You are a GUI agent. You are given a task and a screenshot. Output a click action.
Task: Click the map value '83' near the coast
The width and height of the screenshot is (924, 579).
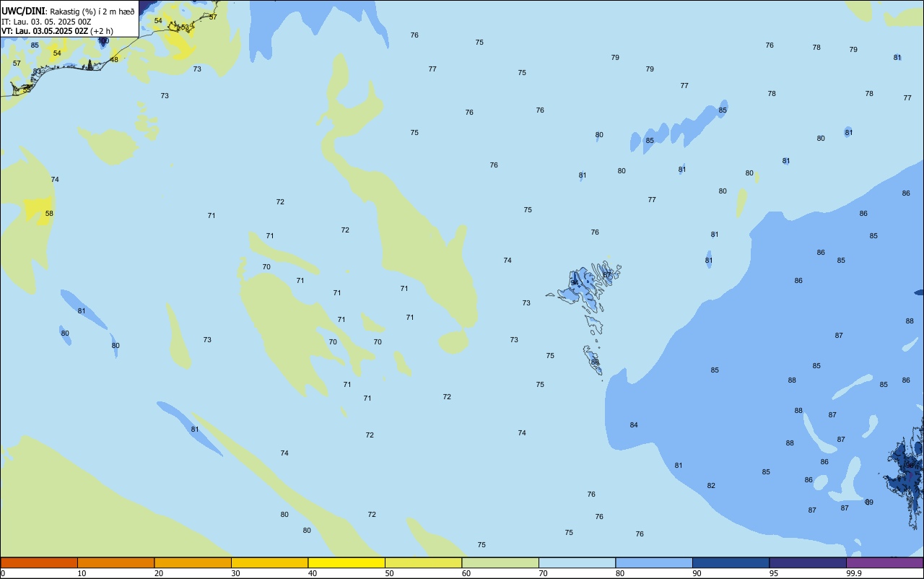(x=37, y=71)
